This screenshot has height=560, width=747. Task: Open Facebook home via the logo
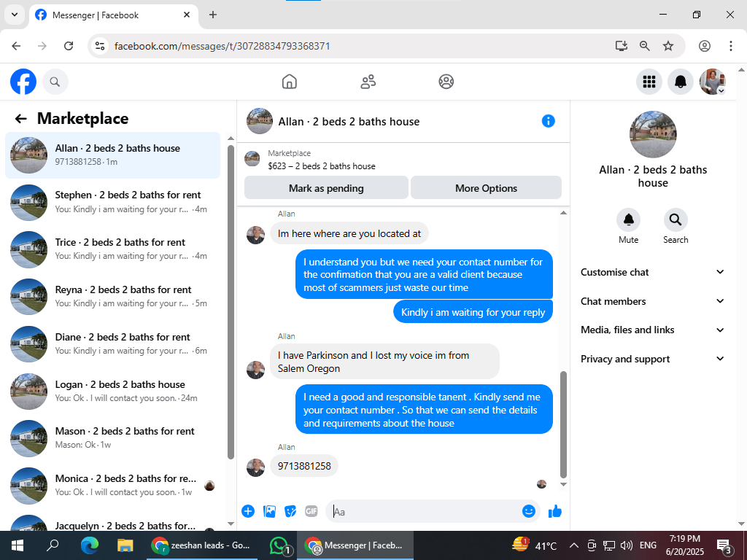23,82
